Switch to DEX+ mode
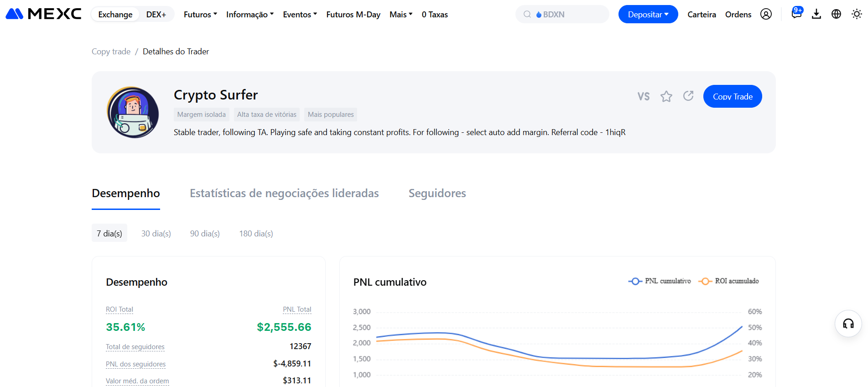 click(x=156, y=14)
